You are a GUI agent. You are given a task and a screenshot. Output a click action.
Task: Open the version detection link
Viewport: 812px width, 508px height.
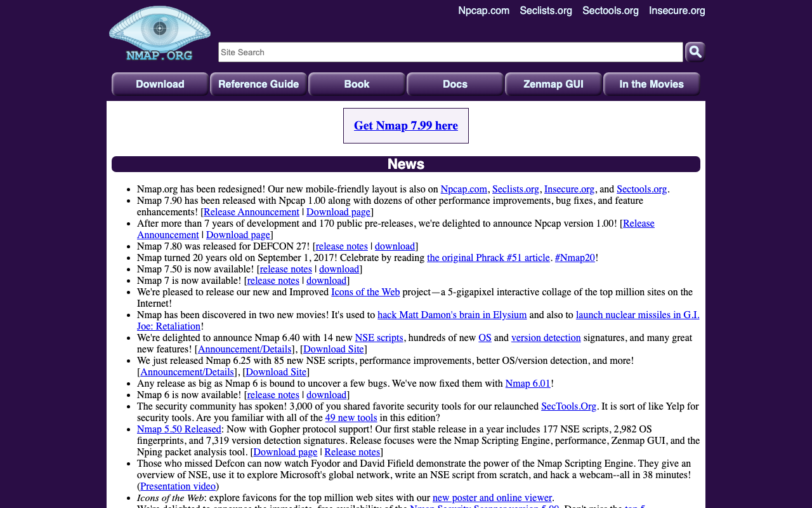click(x=546, y=338)
